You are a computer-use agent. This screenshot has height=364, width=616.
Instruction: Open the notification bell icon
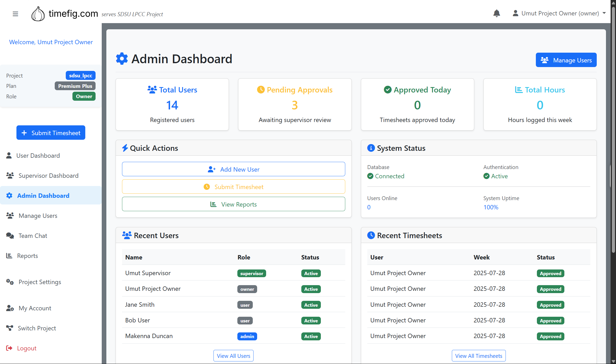click(497, 13)
